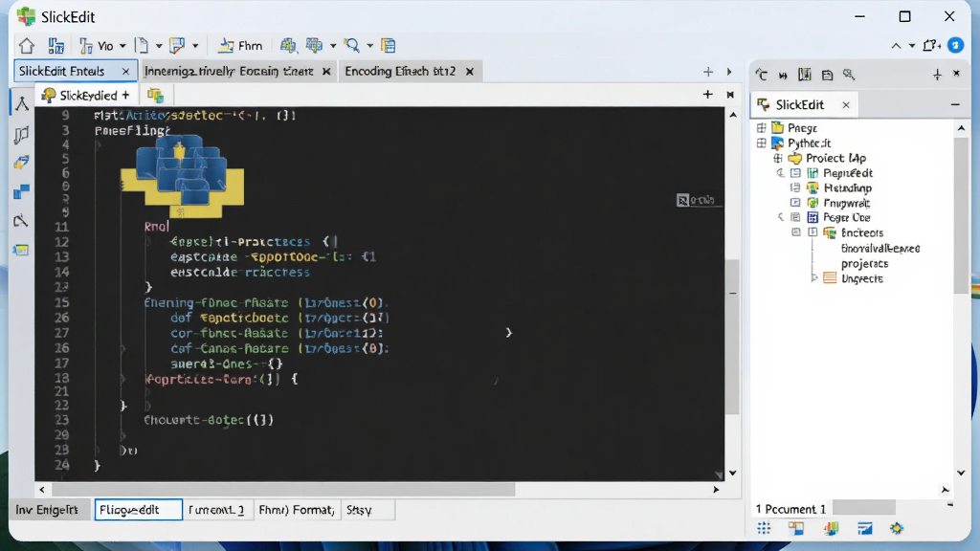Open the dropdown arrow after the page icon

(x=159, y=46)
